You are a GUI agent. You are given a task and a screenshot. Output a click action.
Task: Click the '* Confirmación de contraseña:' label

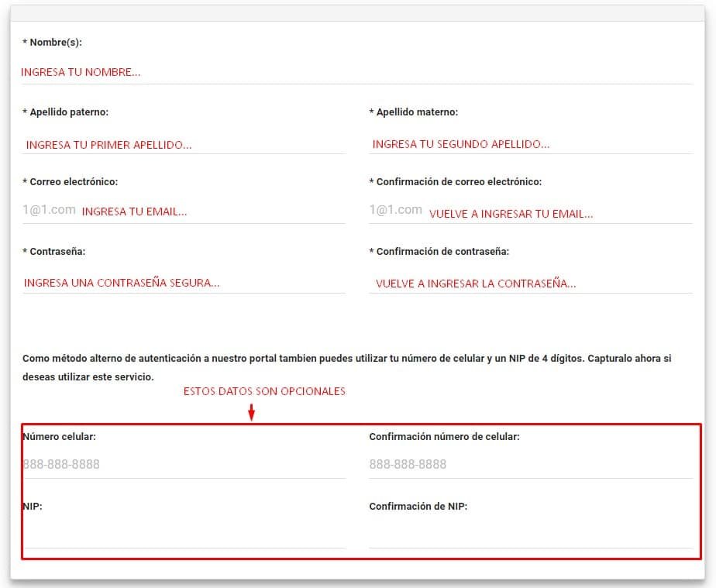pyautogui.click(x=439, y=252)
